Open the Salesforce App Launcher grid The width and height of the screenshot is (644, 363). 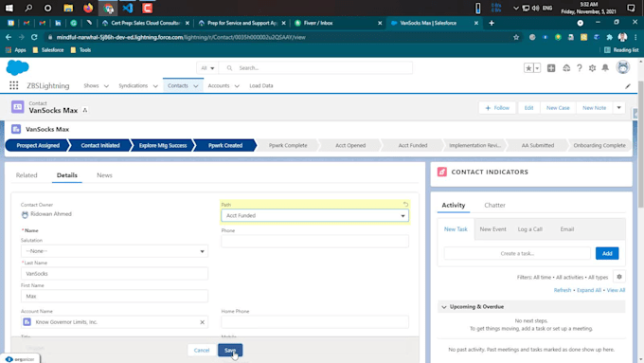(x=14, y=85)
